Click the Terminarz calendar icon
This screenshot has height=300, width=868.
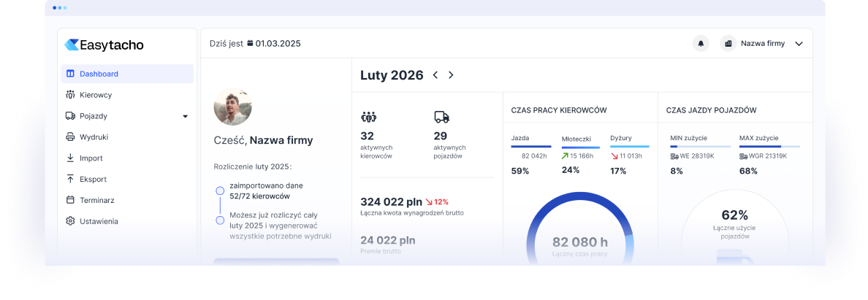70,200
